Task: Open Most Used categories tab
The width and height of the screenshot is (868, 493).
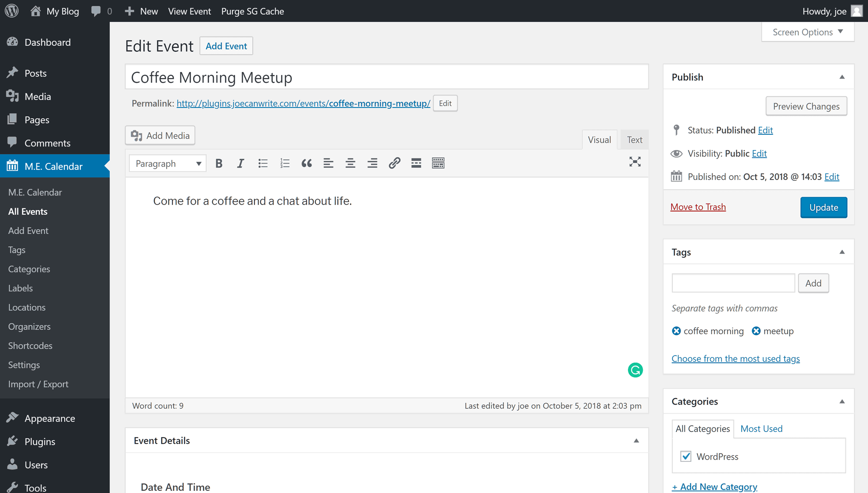Action: (x=761, y=429)
